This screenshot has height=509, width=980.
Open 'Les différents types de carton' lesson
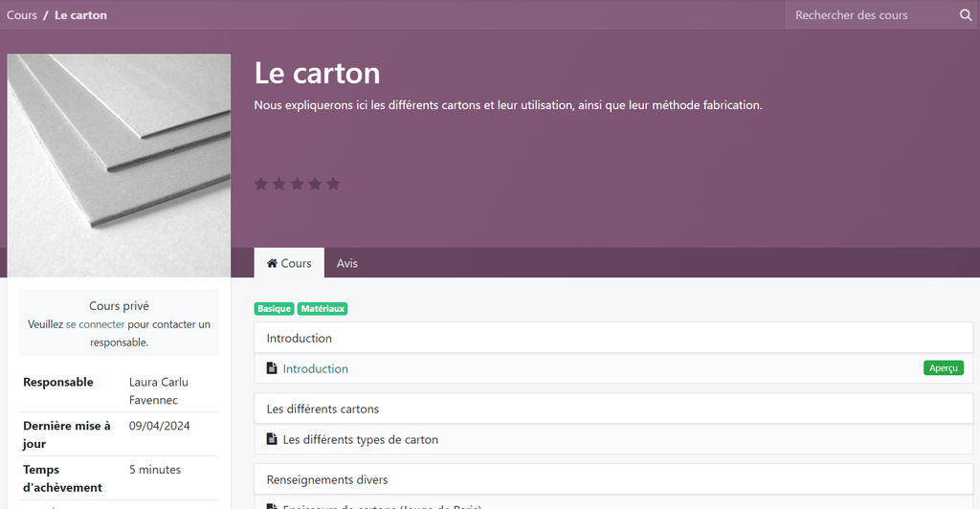(360, 440)
